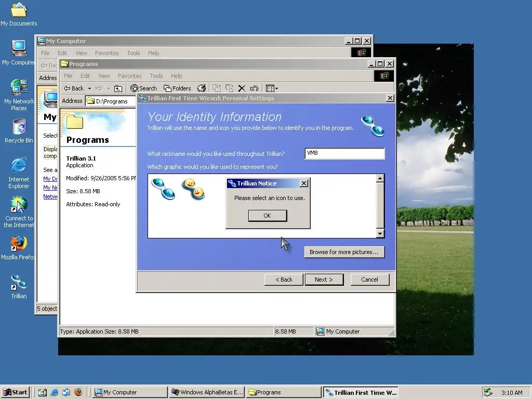Toggle Folders pane in Programs toolbar
Viewport: 532px width, 399px height.
coord(177,88)
